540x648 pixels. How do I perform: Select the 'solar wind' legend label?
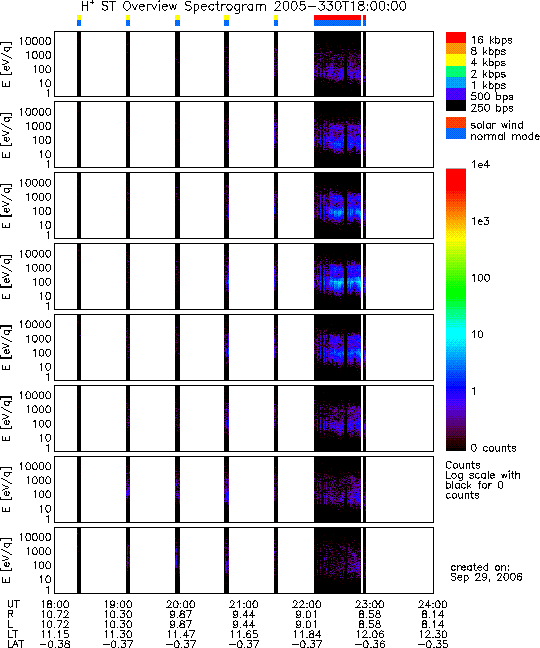pos(497,124)
